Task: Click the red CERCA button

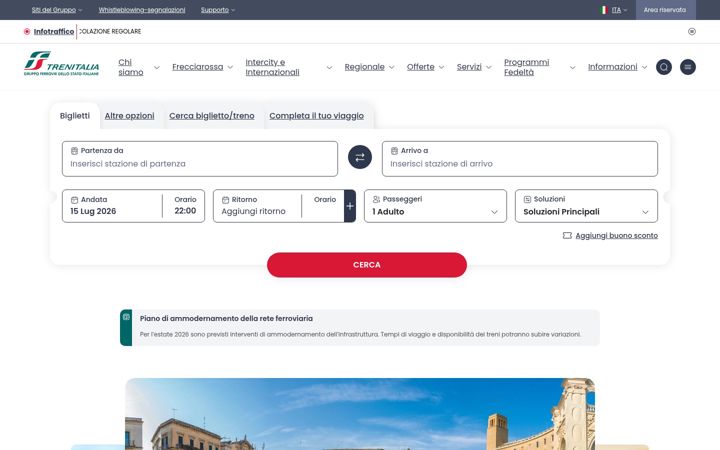Action: pyautogui.click(x=367, y=265)
